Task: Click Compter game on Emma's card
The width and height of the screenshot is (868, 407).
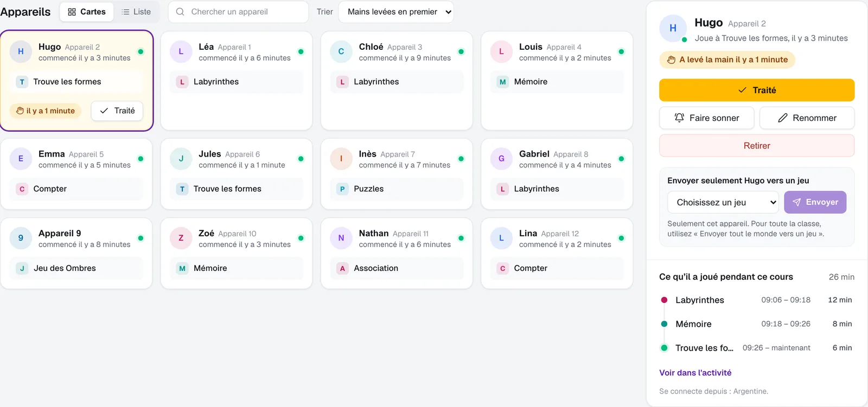Action: [76, 189]
